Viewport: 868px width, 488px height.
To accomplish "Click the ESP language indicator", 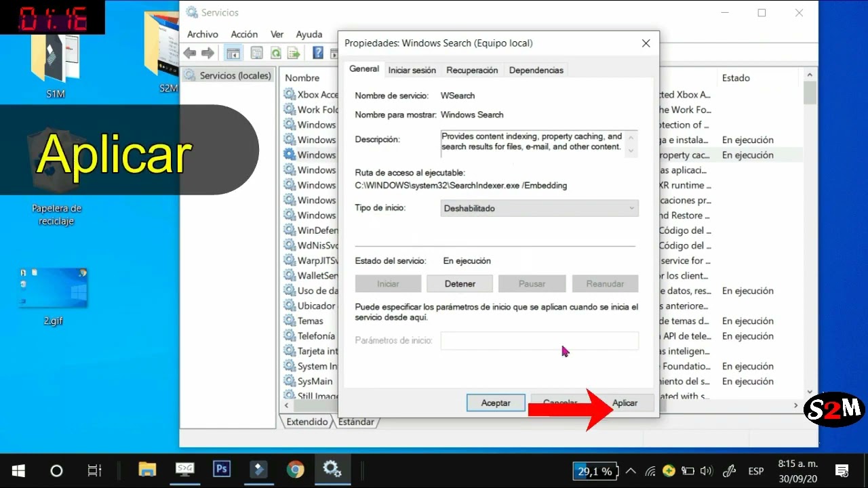I will point(755,471).
